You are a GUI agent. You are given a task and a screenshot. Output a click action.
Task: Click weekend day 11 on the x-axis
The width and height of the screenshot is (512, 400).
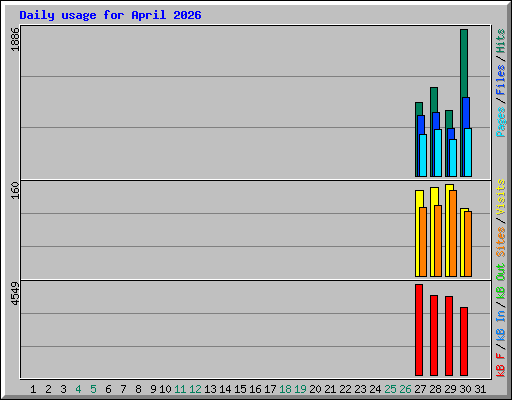coord(180,389)
